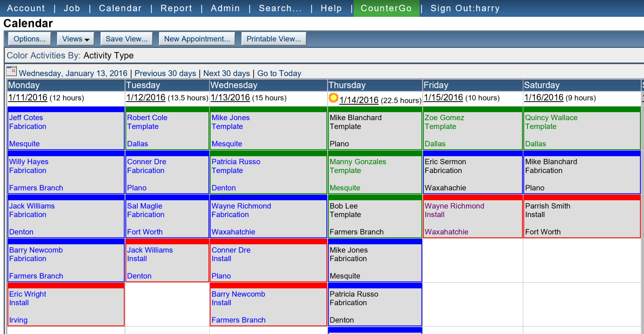The image size is (644, 334).
Task: Click the small calendar icon beside the date
Action: pyautogui.click(x=11, y=72)
